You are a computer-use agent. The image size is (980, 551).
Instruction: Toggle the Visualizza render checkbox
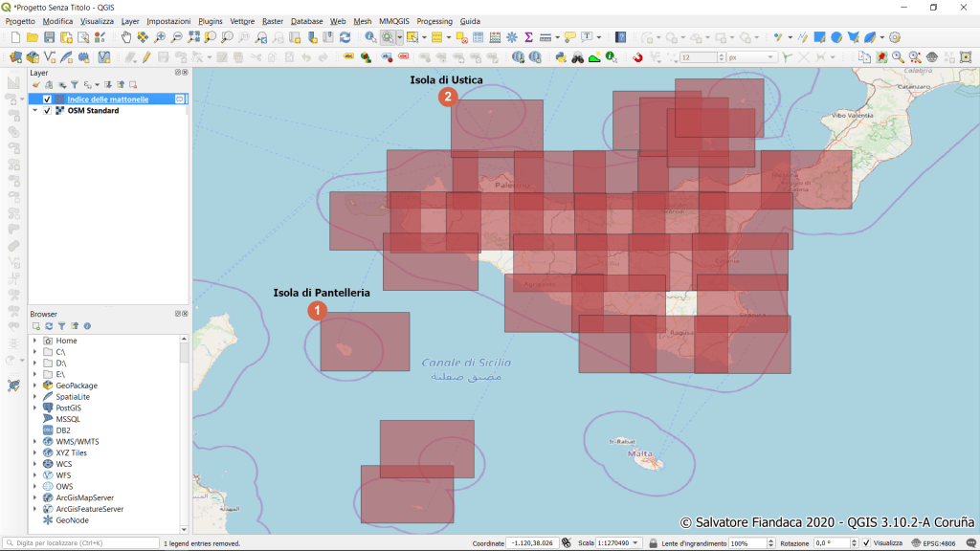(x=866, y=543)
